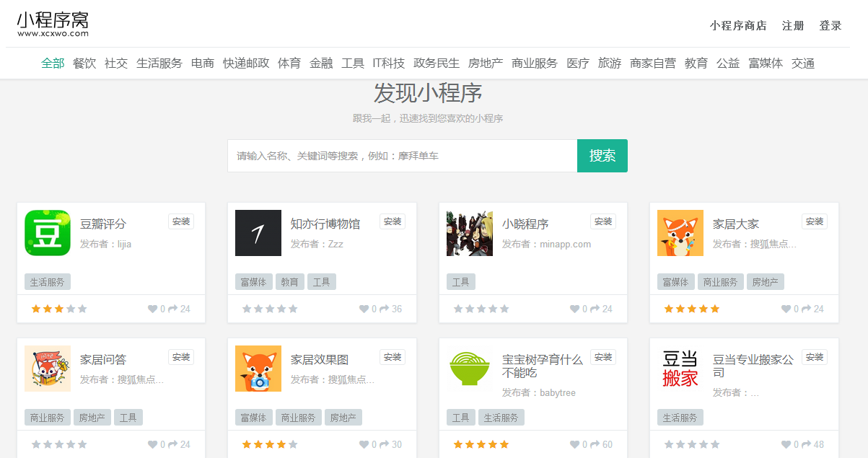Click the 小程序窝 site logo
The height and width of the screenshot is (458, 868).
click(53, 24)
